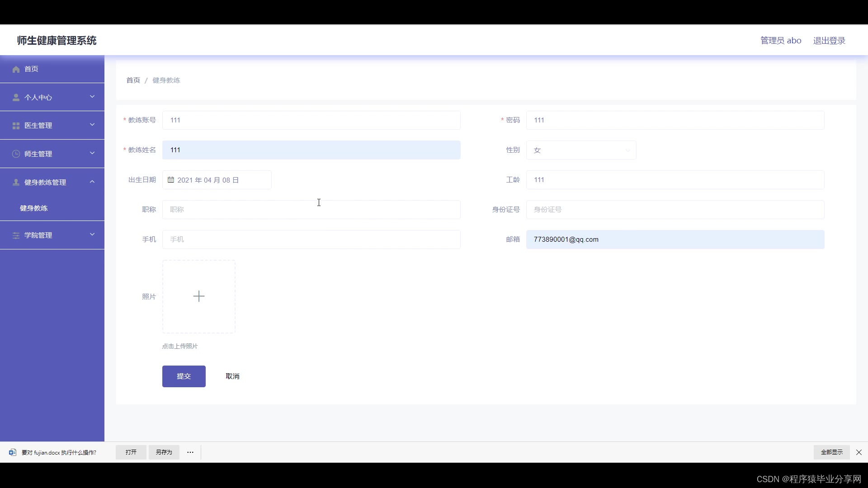Collapse the 健身教练管理 menu chevron

92,182
